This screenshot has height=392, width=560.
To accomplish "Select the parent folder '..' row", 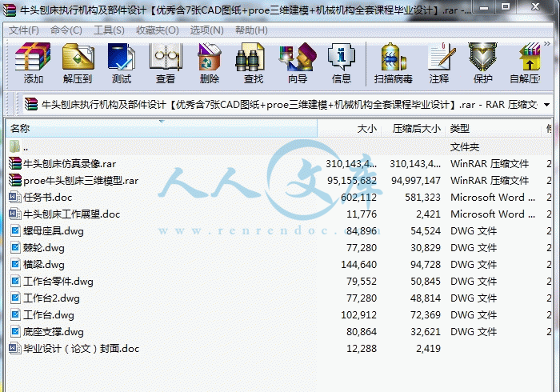I will pyautogui.click(x=279, y=146).
